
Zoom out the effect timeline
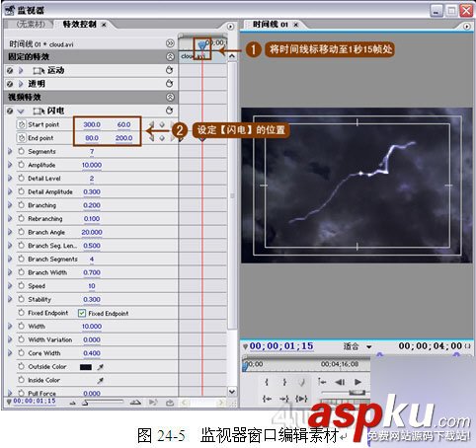tap(73, 403)
